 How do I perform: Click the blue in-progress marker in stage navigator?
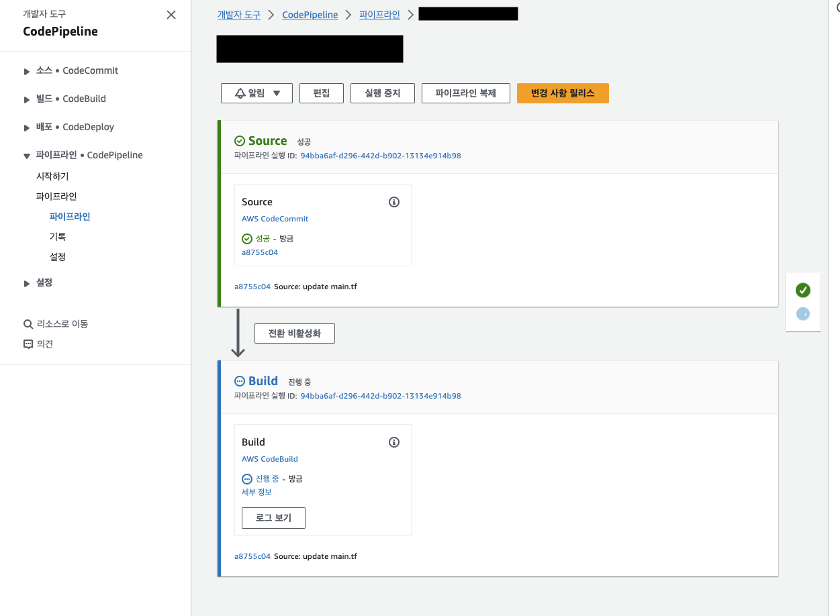pyautogui.click(x=803, y=313)
